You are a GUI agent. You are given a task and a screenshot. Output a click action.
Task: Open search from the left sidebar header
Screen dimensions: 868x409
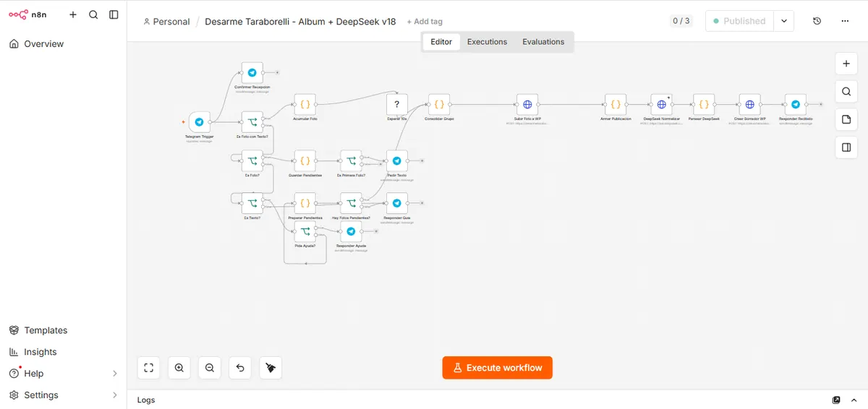pos(93,14)
